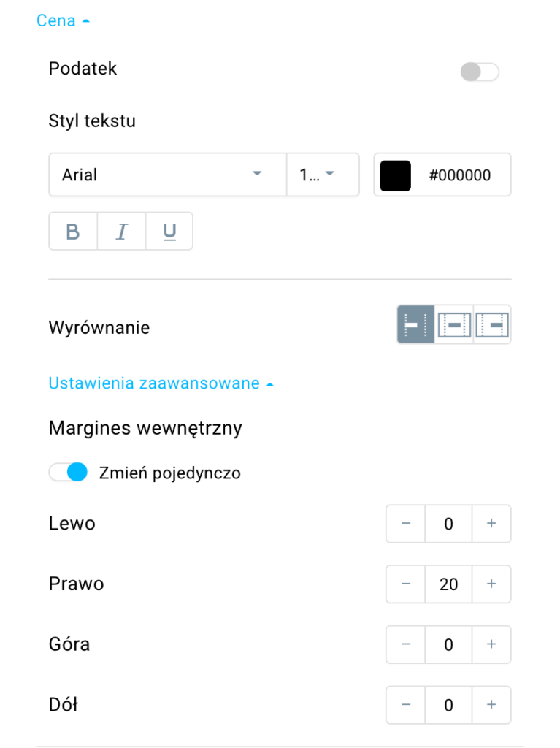This screenshot has width=560, height=748.
Task: Select center alignment icon for Wyrównanie
Action: point(453,325)
